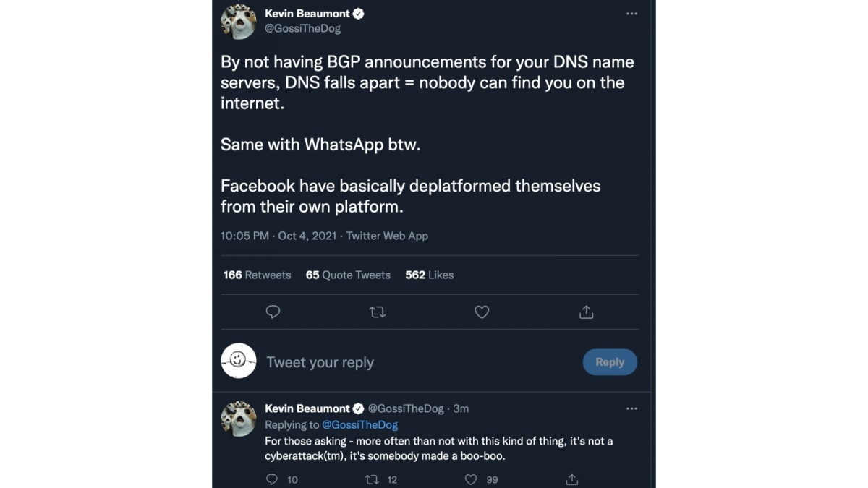Show the 562 Likes list
868x488 pixels.
point(430,275)
